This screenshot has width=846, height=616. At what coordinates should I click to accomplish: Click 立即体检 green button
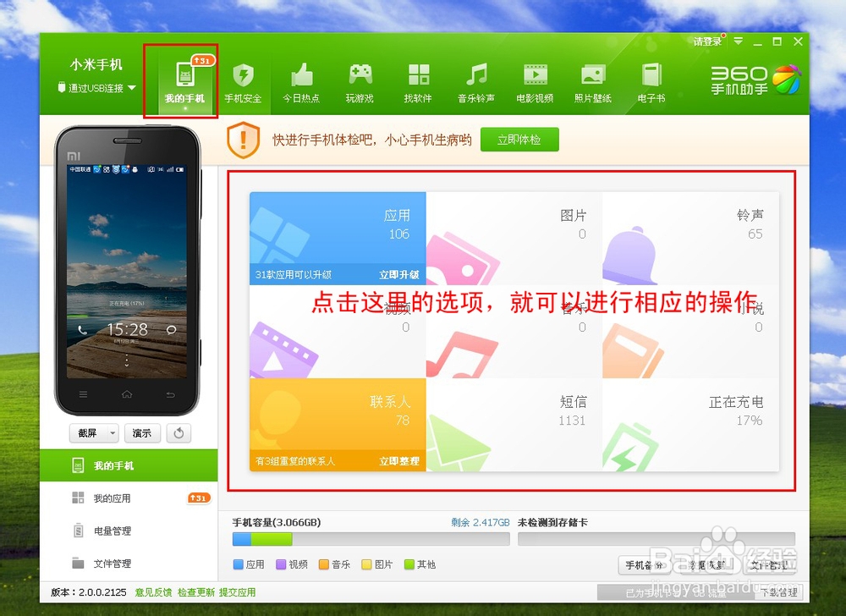coord(519,140)
